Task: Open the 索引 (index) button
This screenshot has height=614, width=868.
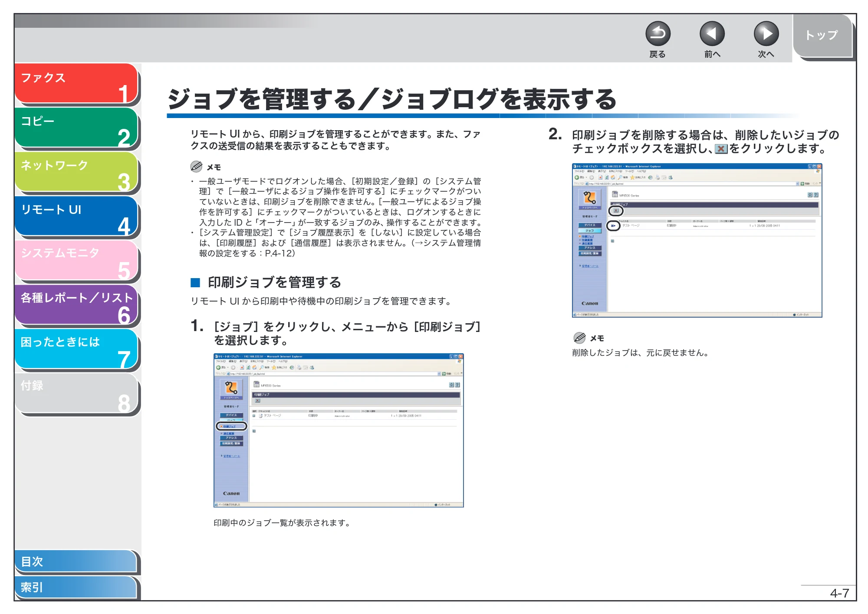Action: click(x=76, y=587)
